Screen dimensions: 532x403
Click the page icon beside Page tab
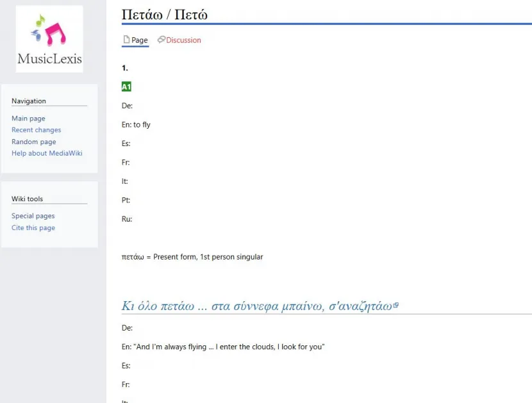point(126,40)
